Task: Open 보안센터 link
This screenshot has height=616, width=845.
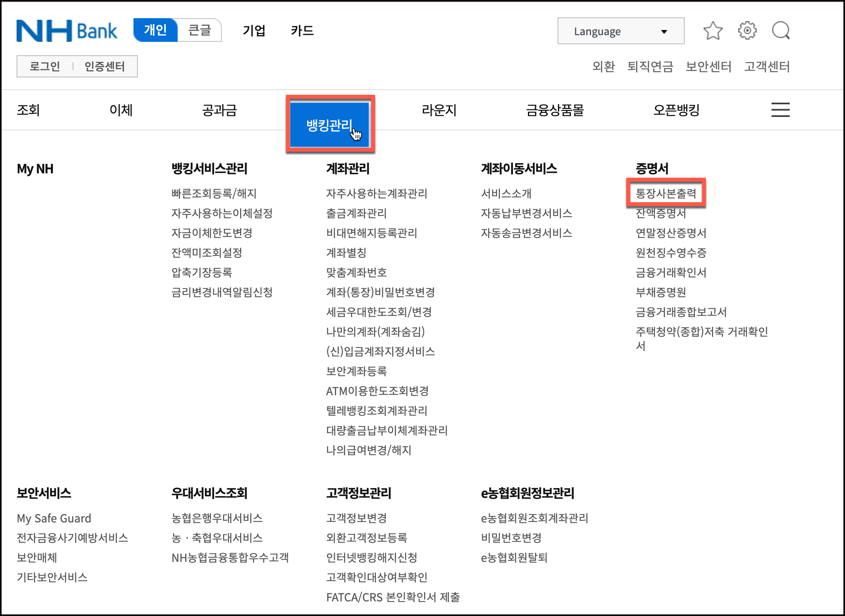Action: [x=709, y=66]
